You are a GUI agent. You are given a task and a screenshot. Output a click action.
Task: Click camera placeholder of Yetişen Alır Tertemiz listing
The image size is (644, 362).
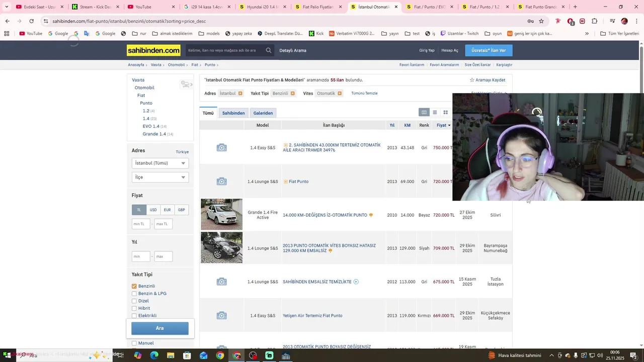(x=221, y=315)
